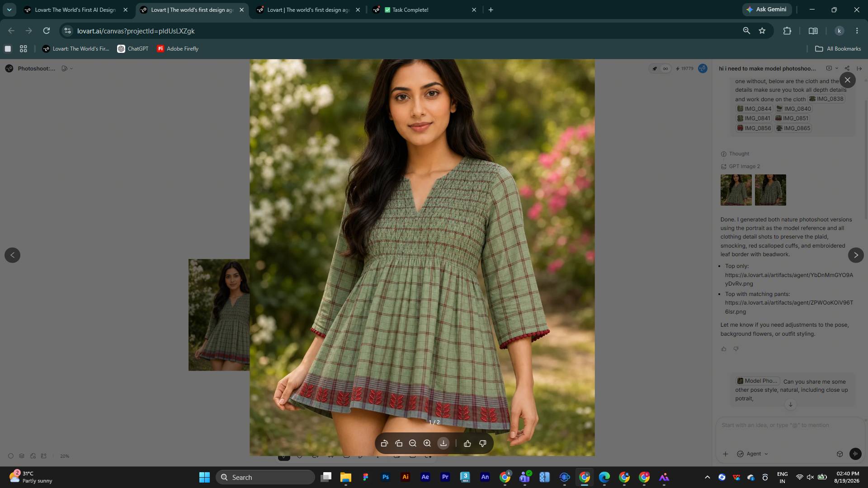
Task: Dislike the generated image with thumbs down
Action: coord(482,443)
